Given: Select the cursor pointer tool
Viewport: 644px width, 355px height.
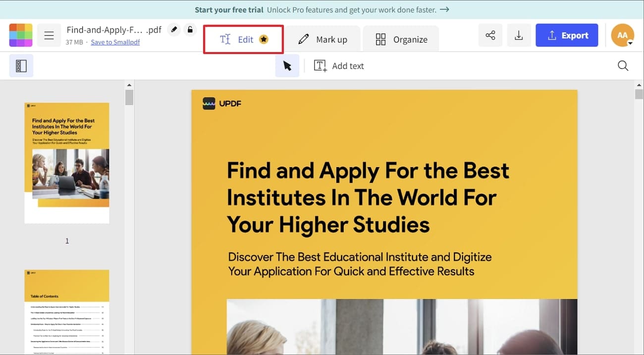Looking at the screenshot, I should coord(287,65).
